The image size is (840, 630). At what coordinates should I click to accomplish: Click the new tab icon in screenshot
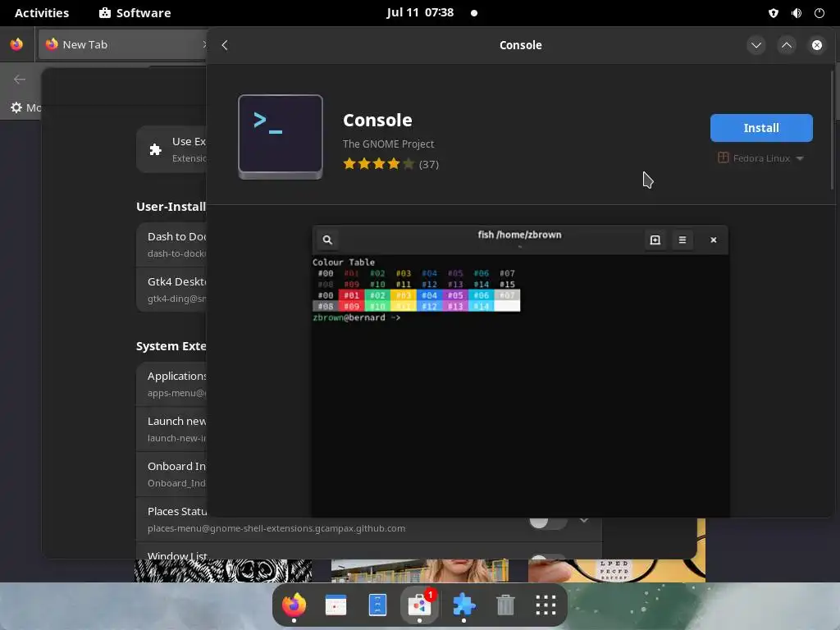pyautogui.click(x=655, y=240)
